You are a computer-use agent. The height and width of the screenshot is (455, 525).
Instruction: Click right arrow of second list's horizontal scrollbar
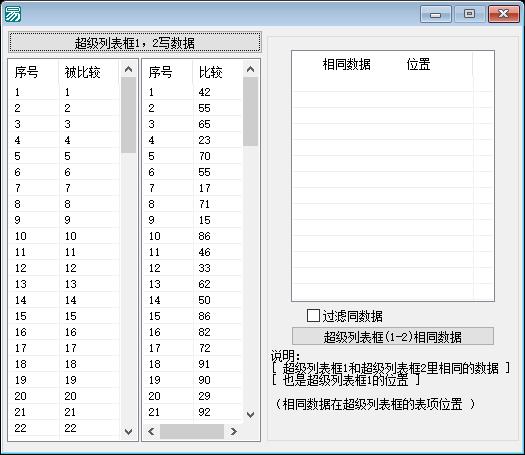(233, 431)
